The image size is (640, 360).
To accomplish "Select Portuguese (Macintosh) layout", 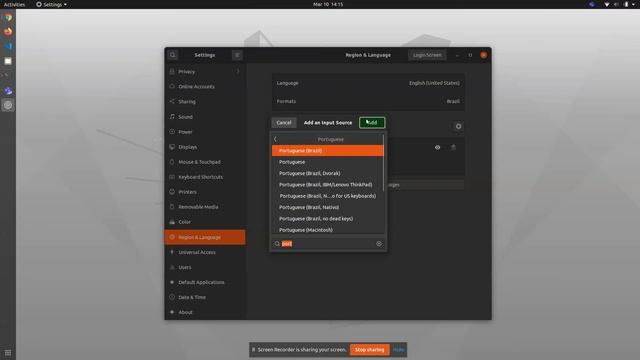I will click(327, 230).
